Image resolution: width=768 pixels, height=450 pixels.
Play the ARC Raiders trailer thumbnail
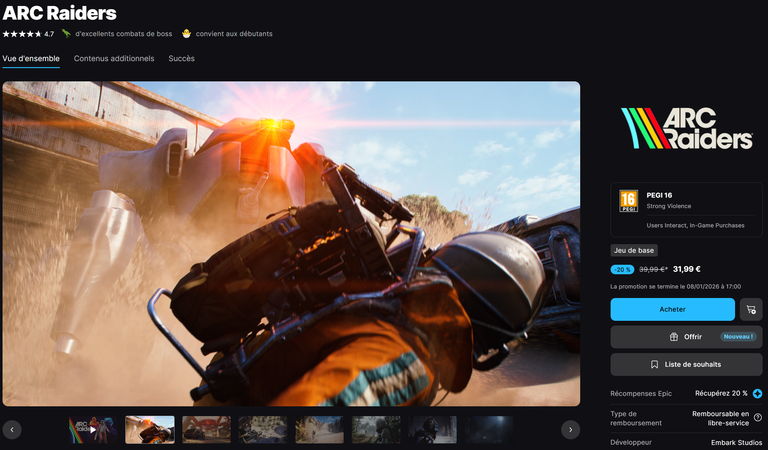[x=93, y=429]
